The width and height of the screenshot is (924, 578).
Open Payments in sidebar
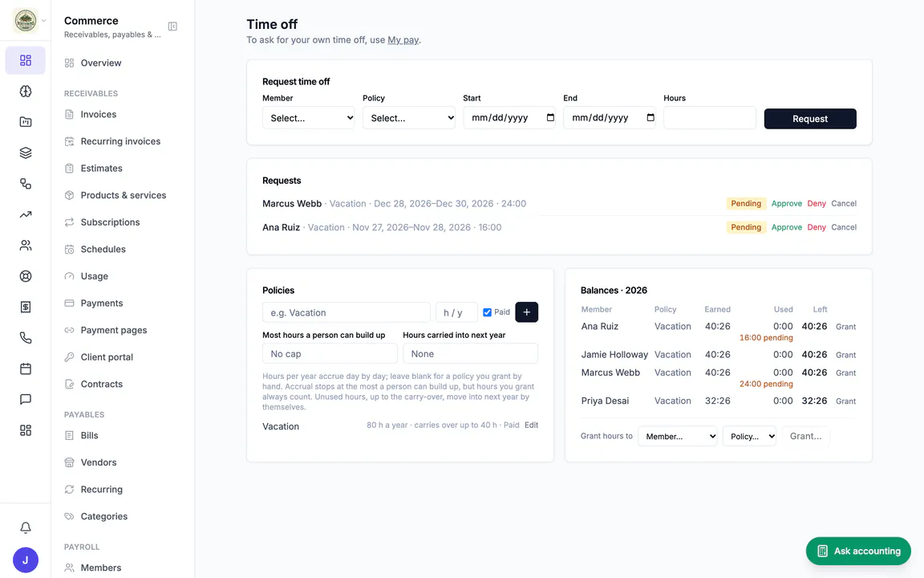point(102,303)
